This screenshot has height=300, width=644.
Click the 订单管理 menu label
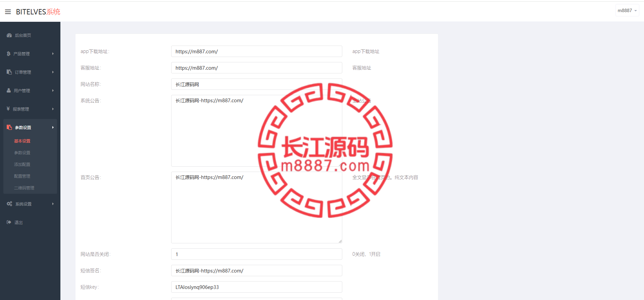click(23, 72)
